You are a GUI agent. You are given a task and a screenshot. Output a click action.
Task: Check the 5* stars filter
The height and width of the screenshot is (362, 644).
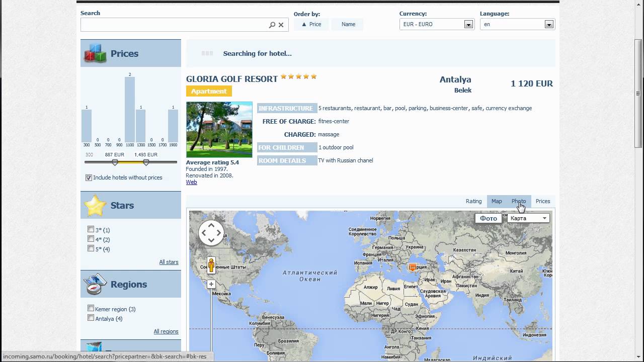click(91, 248)
